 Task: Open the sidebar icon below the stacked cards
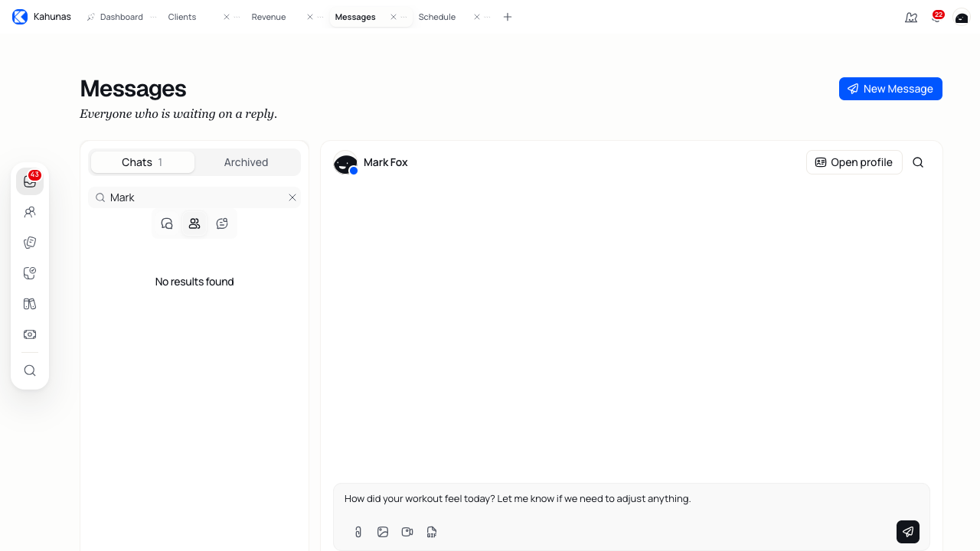coord(30,273)
